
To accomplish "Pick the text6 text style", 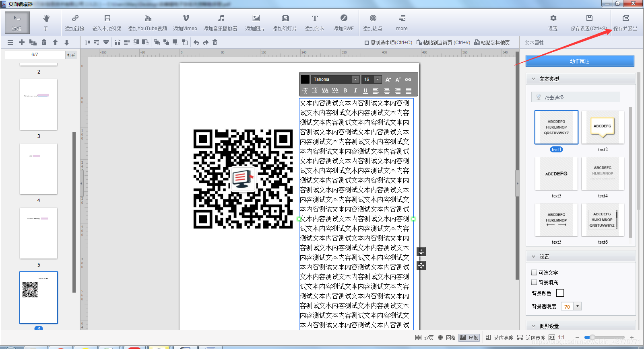I will (x=603, y=220).
